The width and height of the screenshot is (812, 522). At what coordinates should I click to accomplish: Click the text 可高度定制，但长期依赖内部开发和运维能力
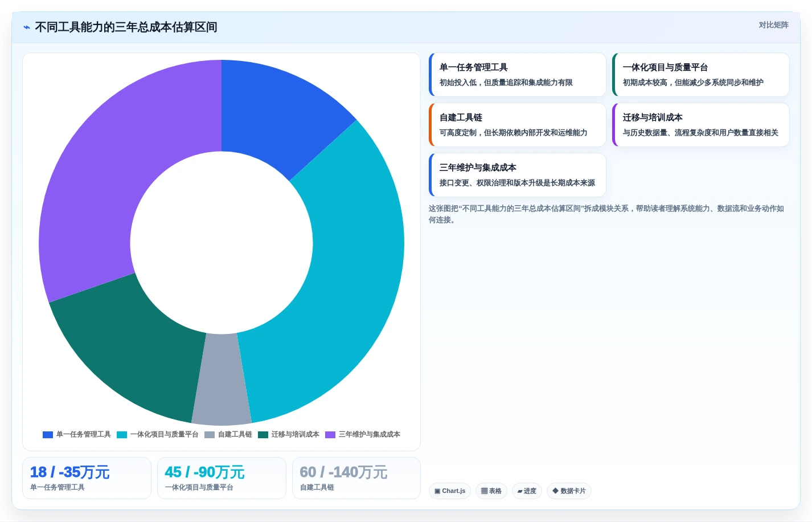pos(514,133)
